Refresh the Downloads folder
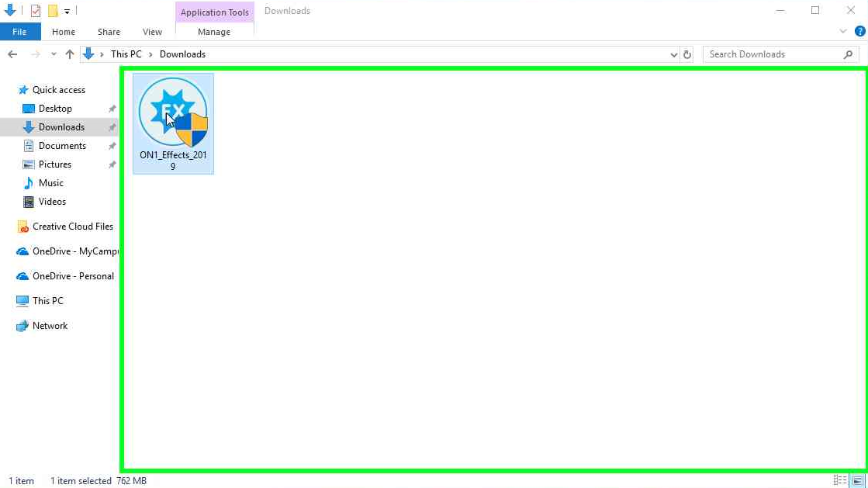 pos(687,54)
